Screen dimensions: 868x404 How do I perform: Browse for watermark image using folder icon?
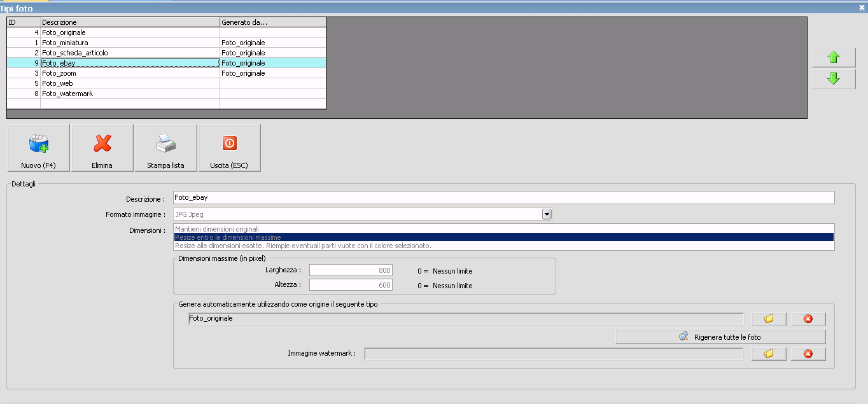pos(769,354)
